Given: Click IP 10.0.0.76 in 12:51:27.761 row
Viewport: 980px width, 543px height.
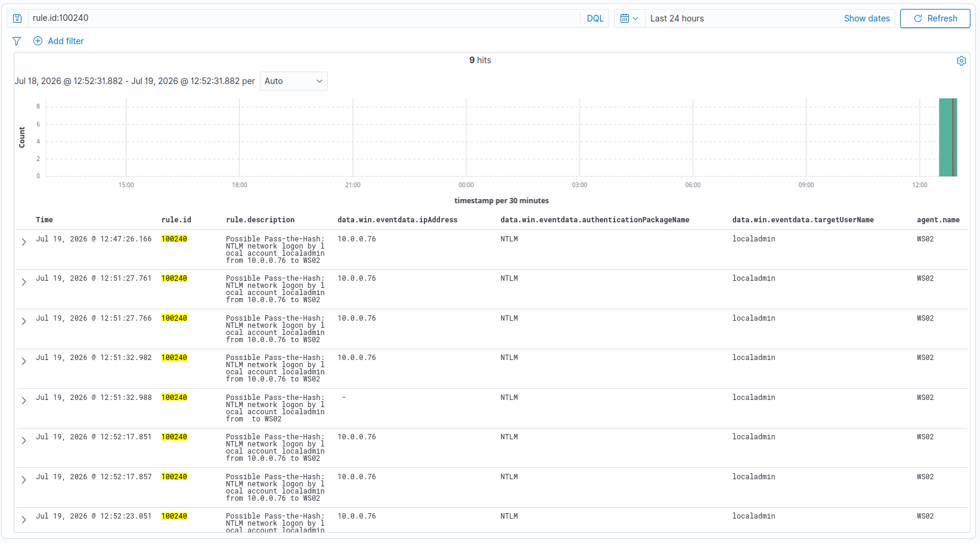Looking at the screenshot, I should click(x=356, y=278).
